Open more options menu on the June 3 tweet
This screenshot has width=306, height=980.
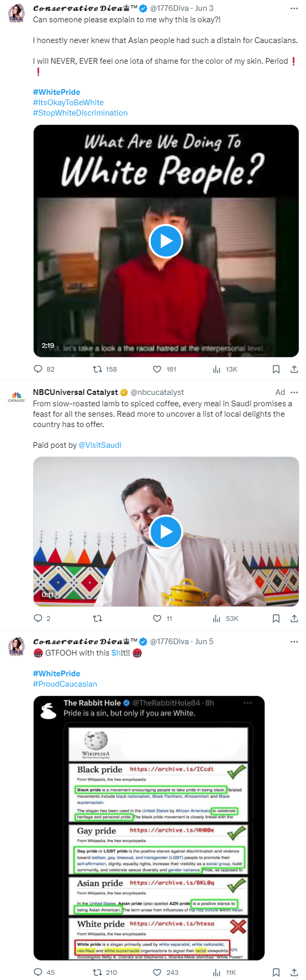294,8
